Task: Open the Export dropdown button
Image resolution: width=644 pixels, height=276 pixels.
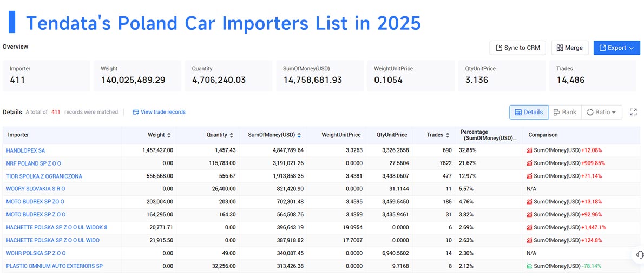Action: [616, 48]
